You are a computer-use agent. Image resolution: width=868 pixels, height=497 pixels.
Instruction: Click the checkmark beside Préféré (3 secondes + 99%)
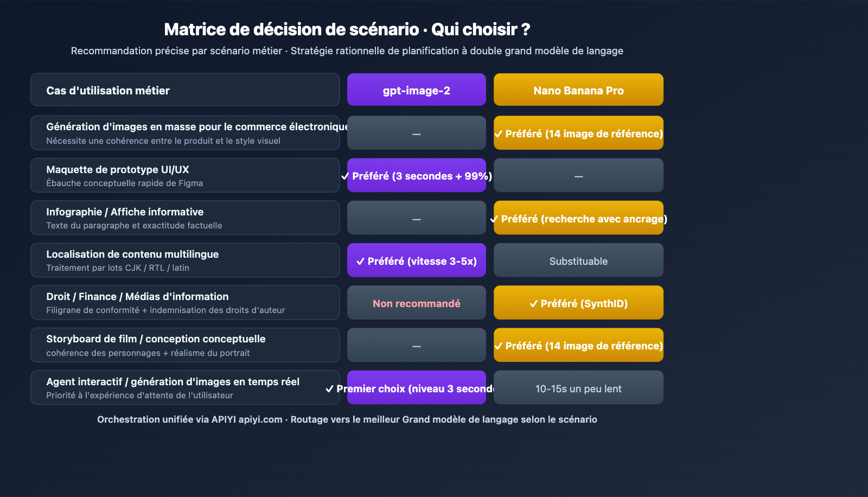[345, 176]
